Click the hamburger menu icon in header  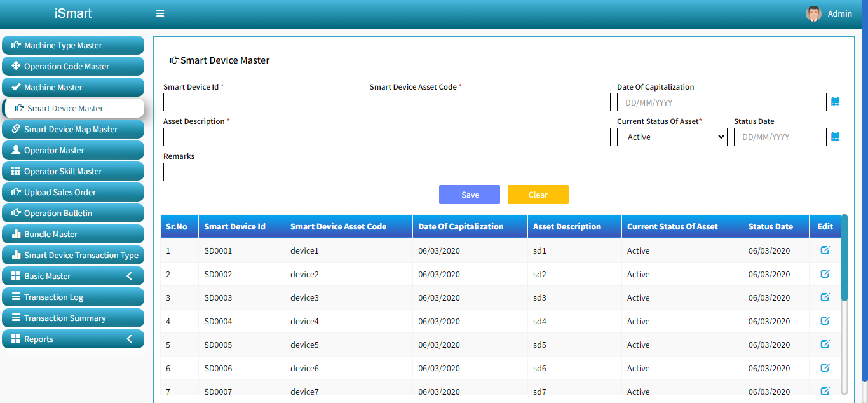tap(160, 13)
